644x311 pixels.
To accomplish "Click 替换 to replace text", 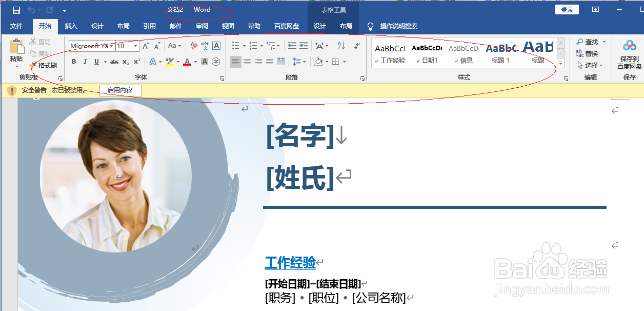I will [x=587, y=54].
